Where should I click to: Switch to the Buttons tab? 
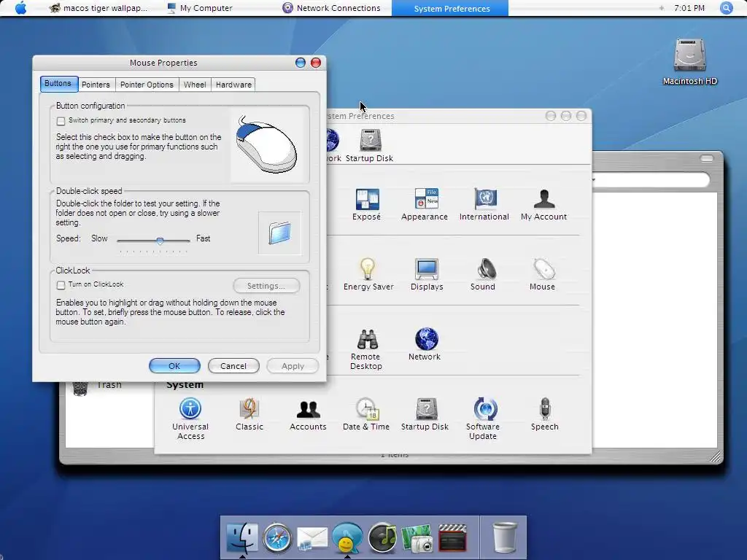pyautogui.click(x=58, y=84)
